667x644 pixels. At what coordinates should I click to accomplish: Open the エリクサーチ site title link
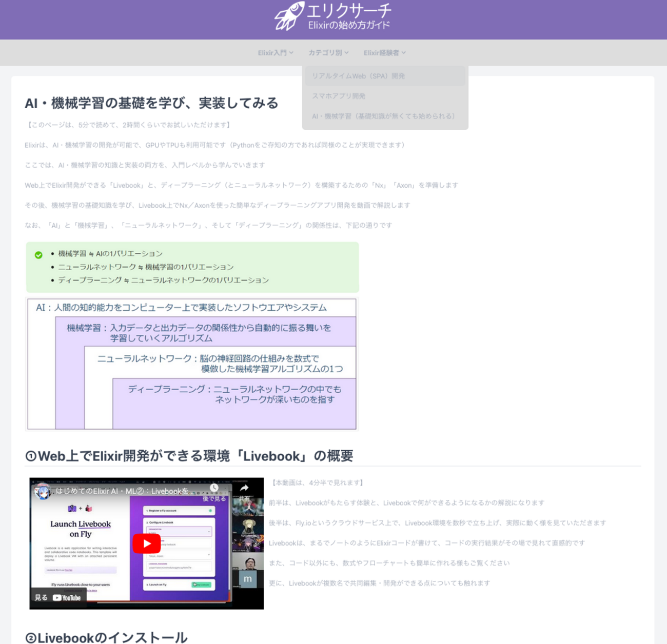tap(349, 10)
